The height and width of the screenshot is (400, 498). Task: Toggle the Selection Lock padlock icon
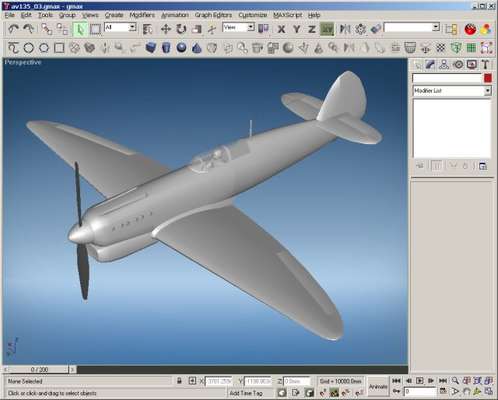pyautogui.click(x=179, y=381)
